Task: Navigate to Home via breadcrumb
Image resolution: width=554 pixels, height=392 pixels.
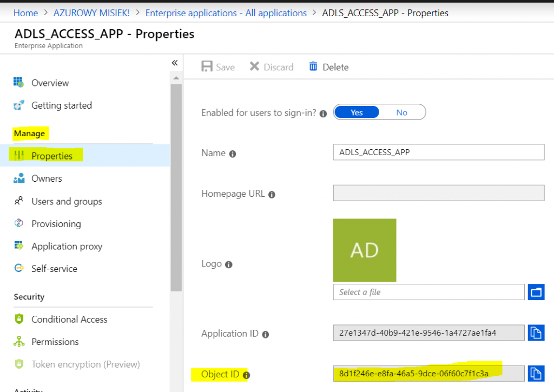Action: click(x=25, y=13)
